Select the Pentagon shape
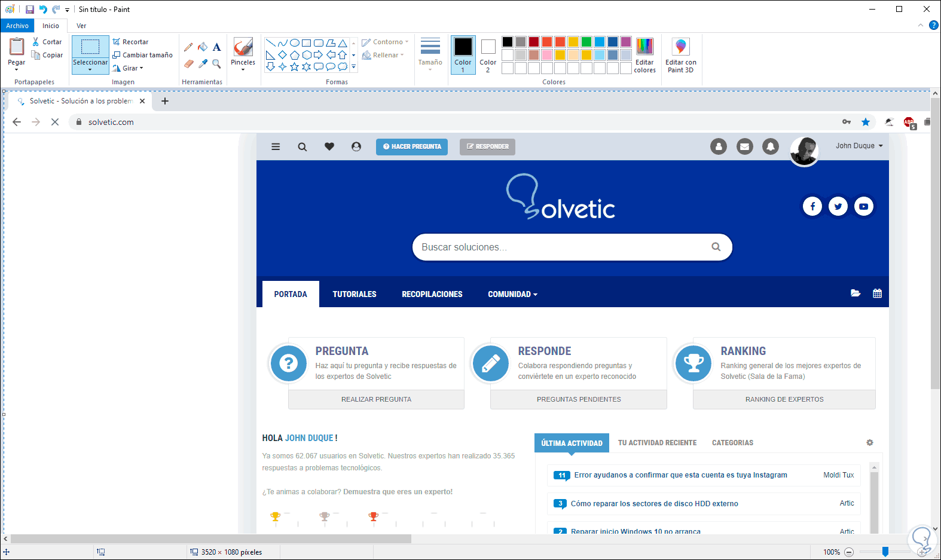 [x=295, y=55]
